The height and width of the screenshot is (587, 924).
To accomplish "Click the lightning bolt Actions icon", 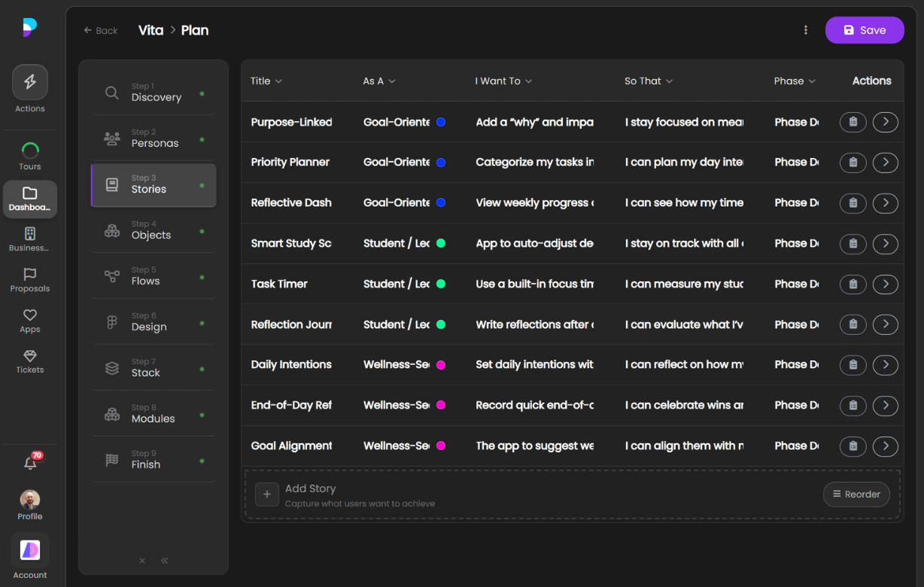I will [x=30, y=83].
